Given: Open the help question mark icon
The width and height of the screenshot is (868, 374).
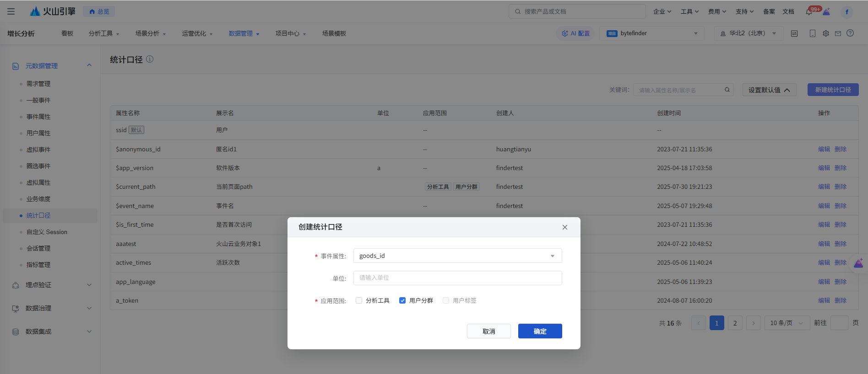Looking at the screenshot, I should (x=850, y=33).
